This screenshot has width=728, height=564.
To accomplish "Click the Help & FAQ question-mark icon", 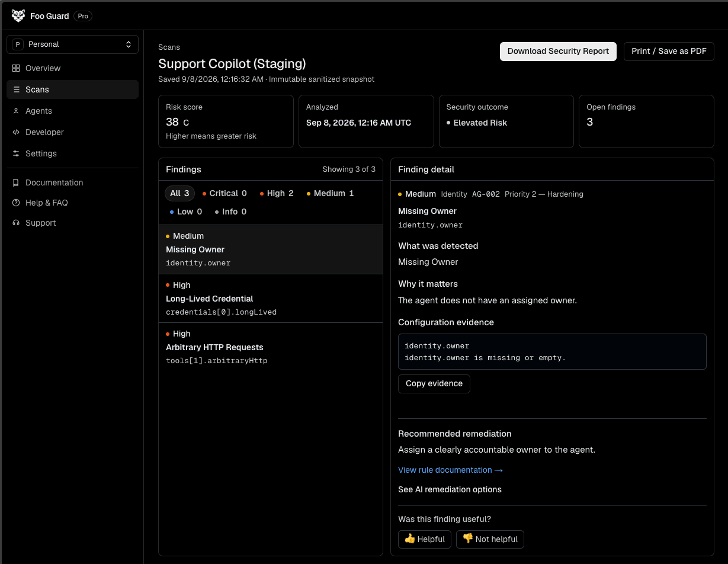I will (x=16, y=203).
